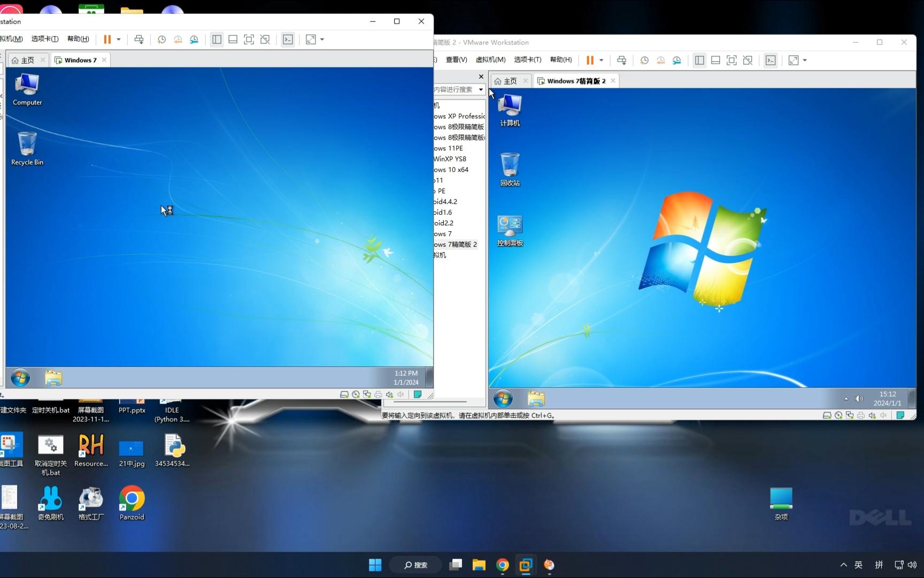
Task: Close Windows 7精简版 2 tab
Action: [613, 81]
